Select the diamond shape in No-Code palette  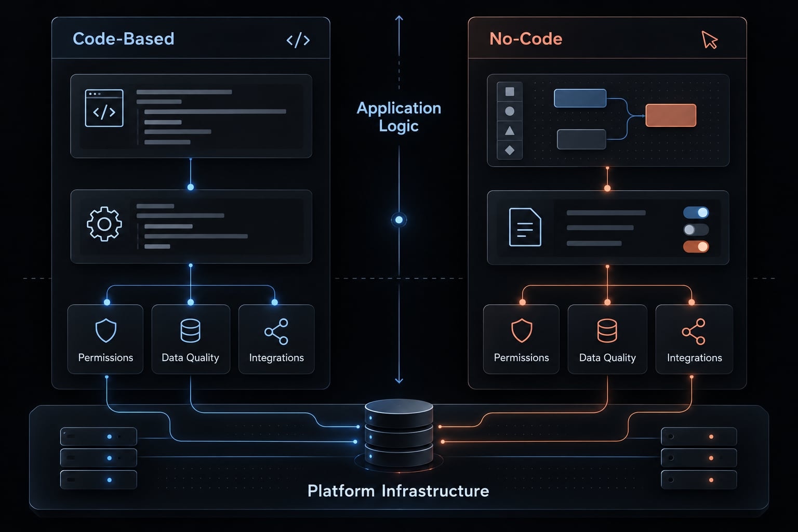(510, 150)
